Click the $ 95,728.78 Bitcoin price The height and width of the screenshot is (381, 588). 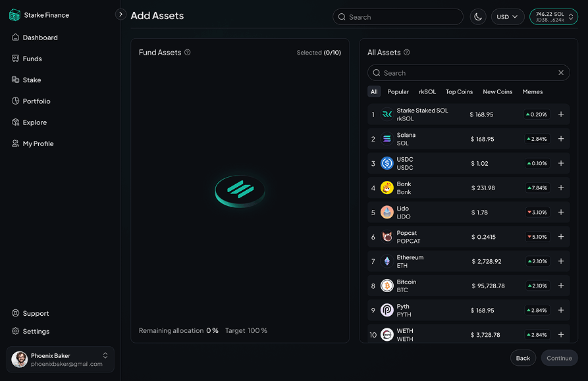click(x=489, y=286)
